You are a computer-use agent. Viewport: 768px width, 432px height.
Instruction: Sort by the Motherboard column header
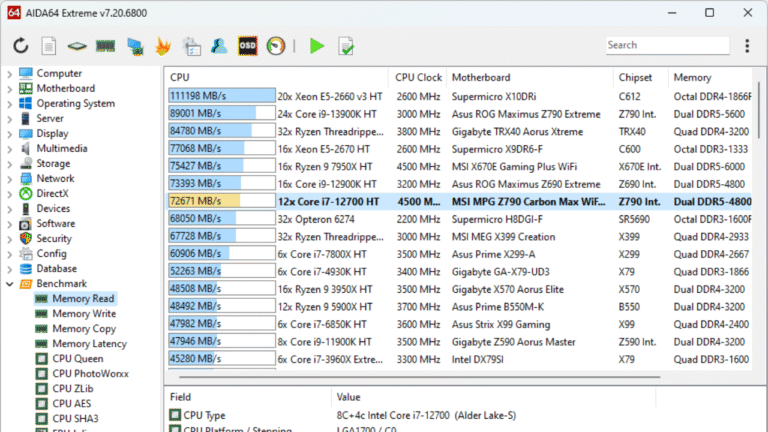click(530, 77)
